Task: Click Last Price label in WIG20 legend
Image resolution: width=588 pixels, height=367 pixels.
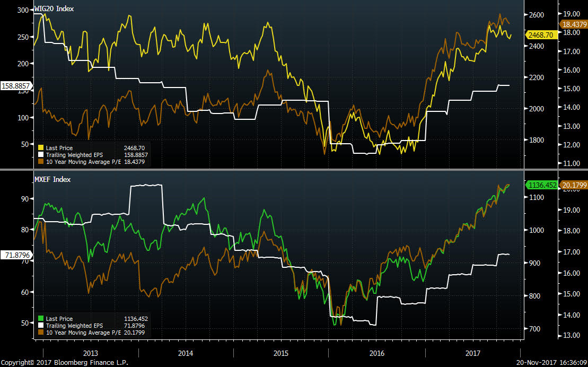Action: [59, 148]
